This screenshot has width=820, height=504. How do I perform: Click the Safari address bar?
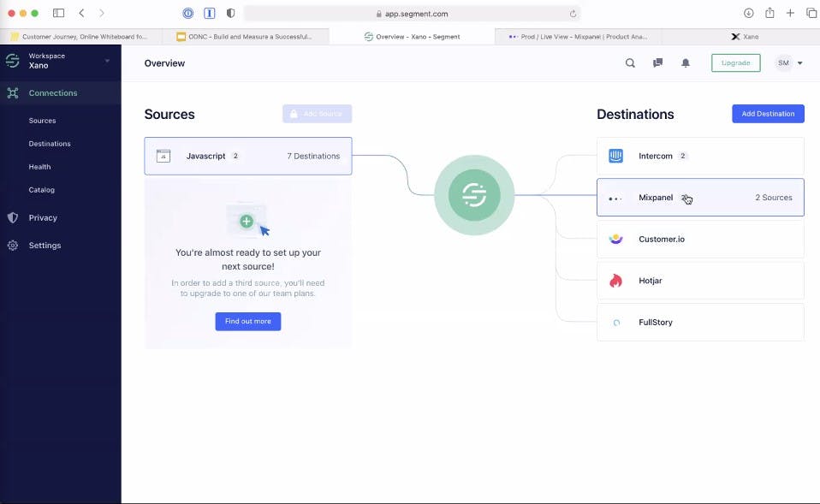coord(412,14)
